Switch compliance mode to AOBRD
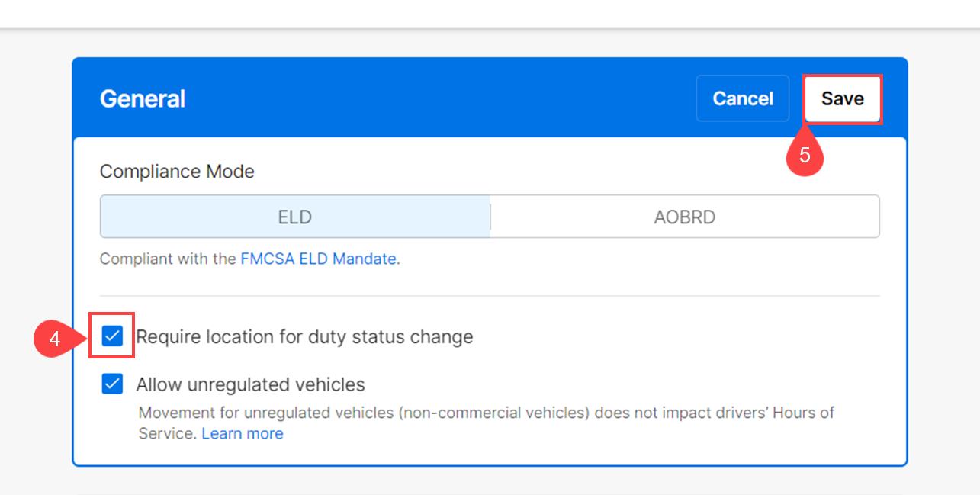 [x=684, y=217]
